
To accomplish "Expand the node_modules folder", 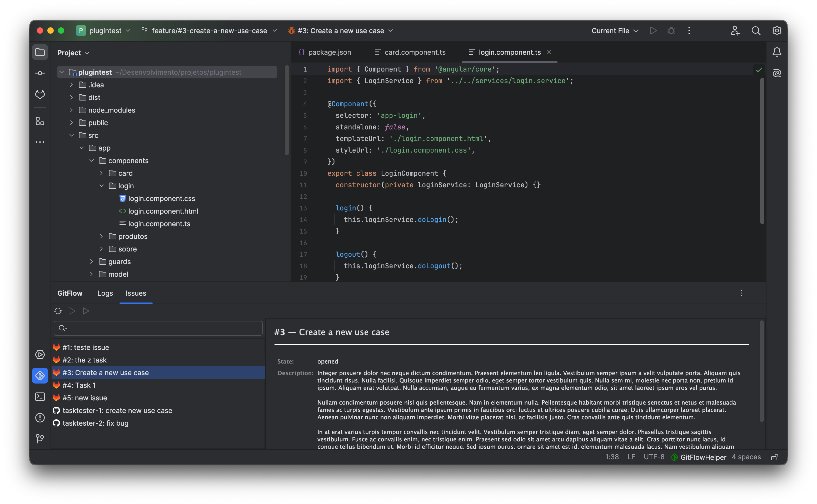I will point(71,110).
